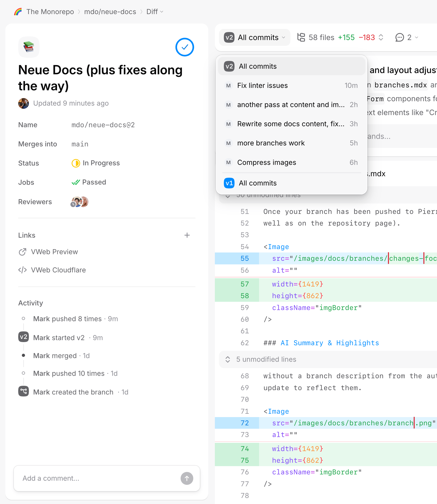The height and width of the screenshot is (504, 437).
Task: Click the file tree icon beside 58 files
Action: (301, 38)
